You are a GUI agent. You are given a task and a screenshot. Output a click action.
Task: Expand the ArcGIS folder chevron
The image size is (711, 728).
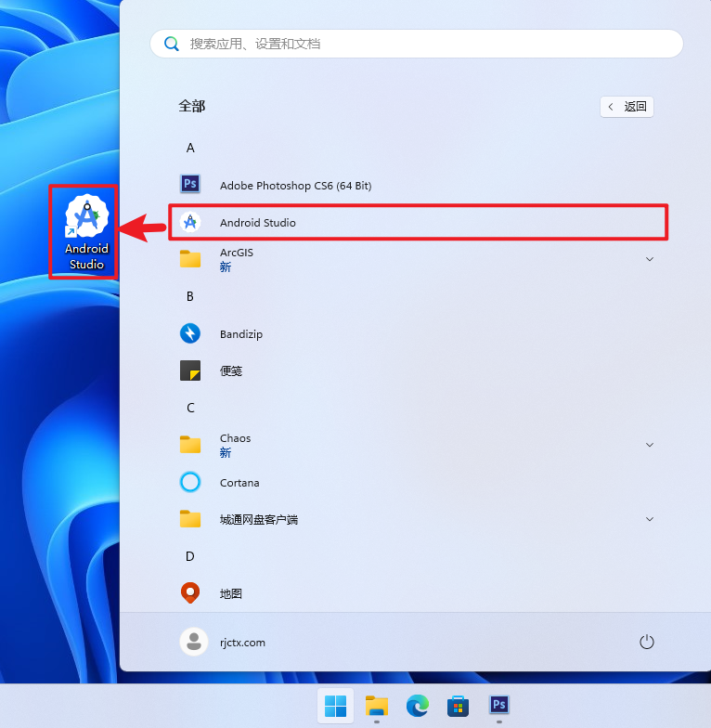[x=650, y=259]
